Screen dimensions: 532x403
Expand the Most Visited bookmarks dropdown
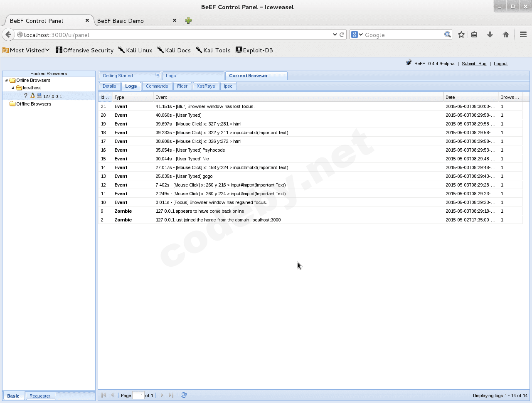[x=26, y=50]
